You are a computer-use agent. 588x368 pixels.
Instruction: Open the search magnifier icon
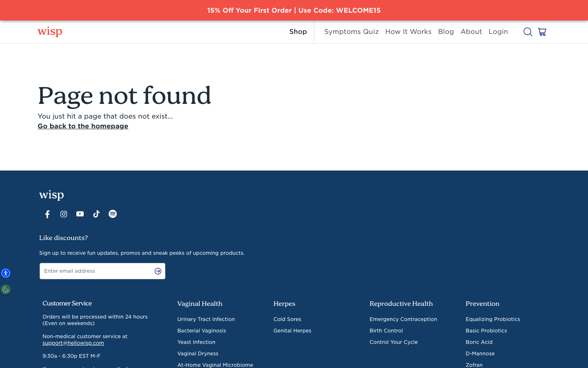528,32
